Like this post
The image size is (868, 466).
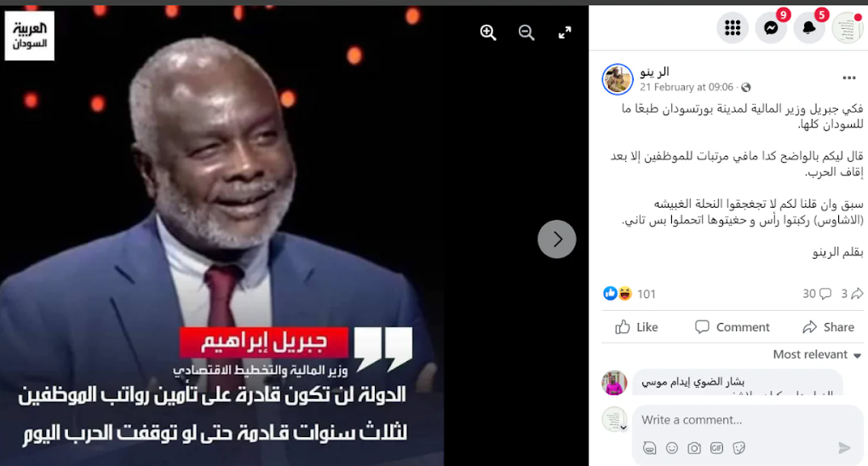coord(636,327)
